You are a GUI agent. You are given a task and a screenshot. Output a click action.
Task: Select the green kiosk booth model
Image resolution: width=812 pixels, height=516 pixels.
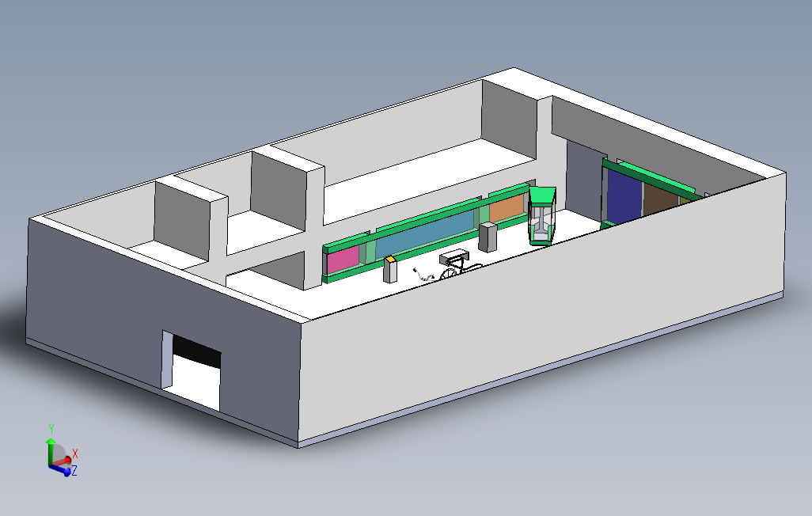(x=541, y=215)
